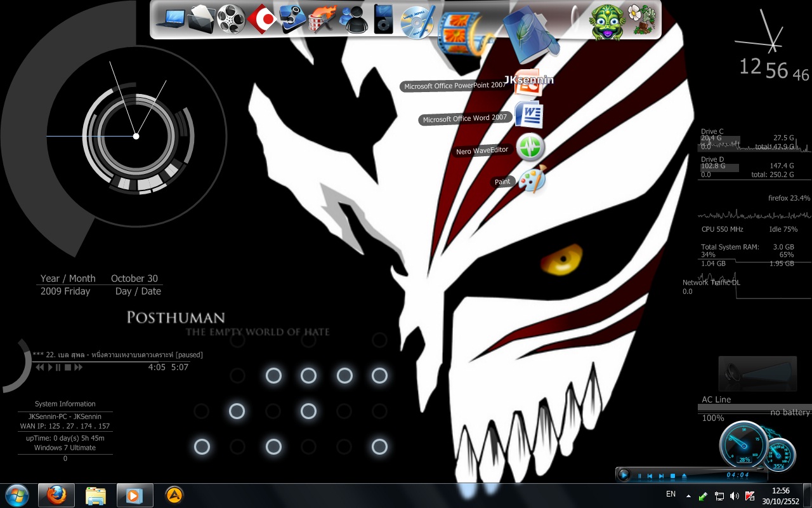This screenshot has width=812, height=508.
Task: Click the large circular analog clock widget
Action: coord(136,135)
